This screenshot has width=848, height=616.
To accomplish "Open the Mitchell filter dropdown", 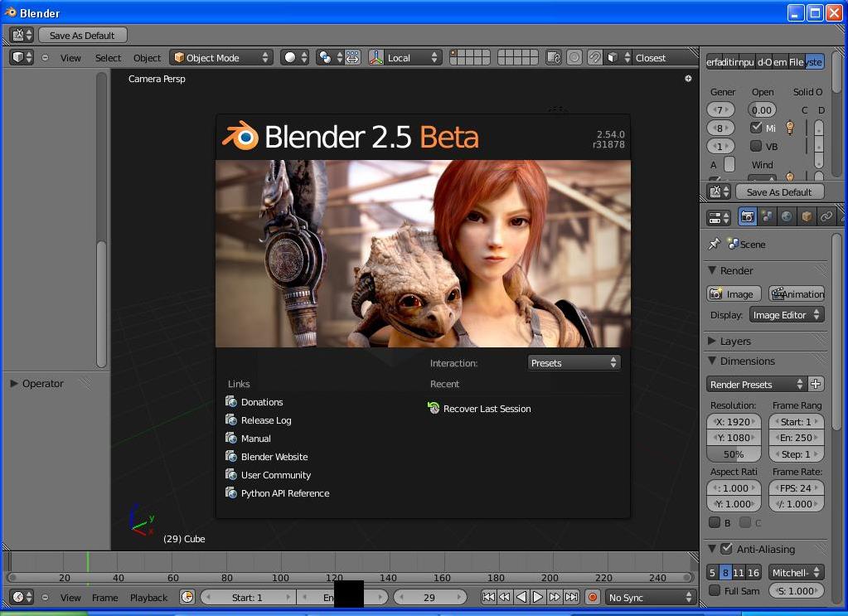I will pyautogui.click(x=795, y=572).
